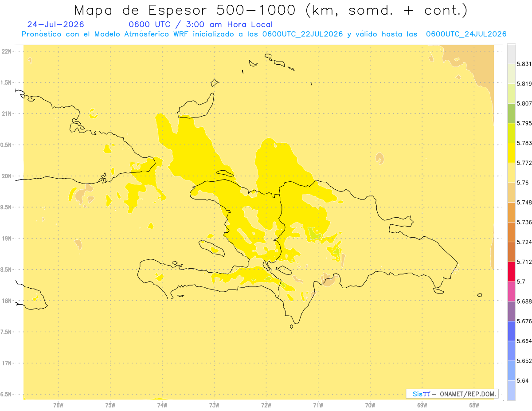
Task: Click the colorbar value '5.819'
Action: (x=524, y=84)
